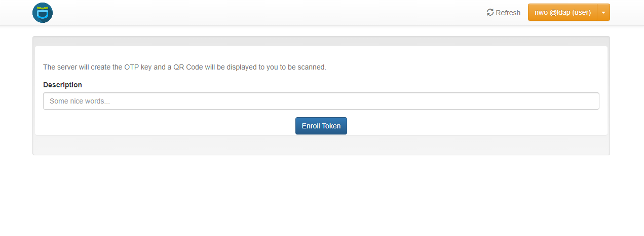Click the Refresh text link
The width and height of the screenshot is (644, 236).
[x=508, y=13]
